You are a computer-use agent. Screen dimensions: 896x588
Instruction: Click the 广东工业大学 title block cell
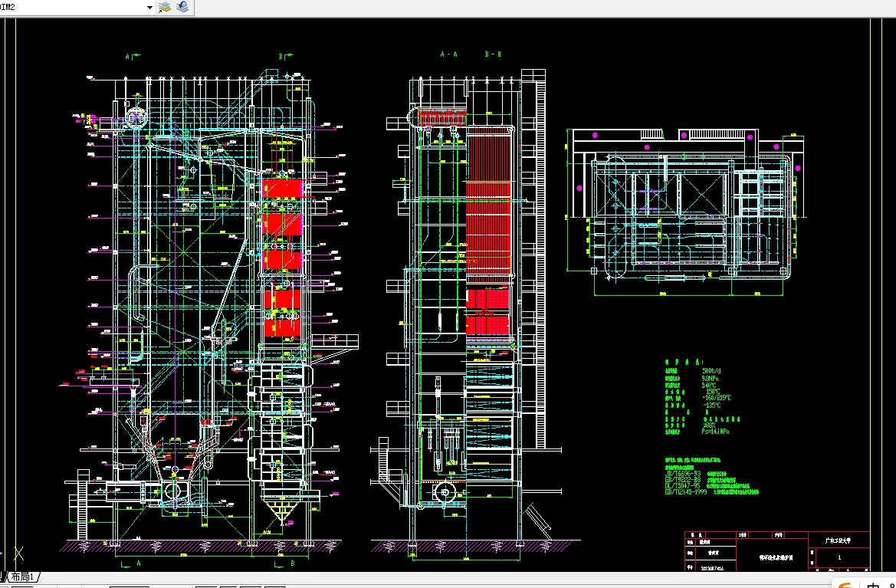point(839,540)
